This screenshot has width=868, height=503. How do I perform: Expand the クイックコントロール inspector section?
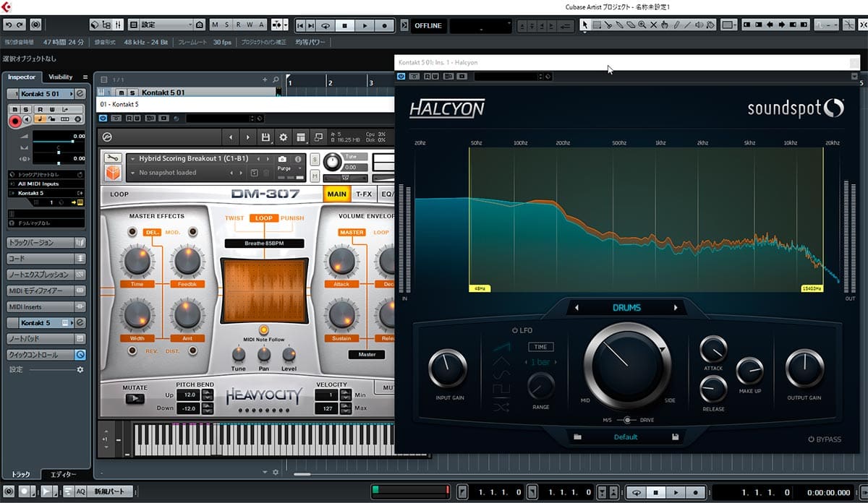[46, 355]
